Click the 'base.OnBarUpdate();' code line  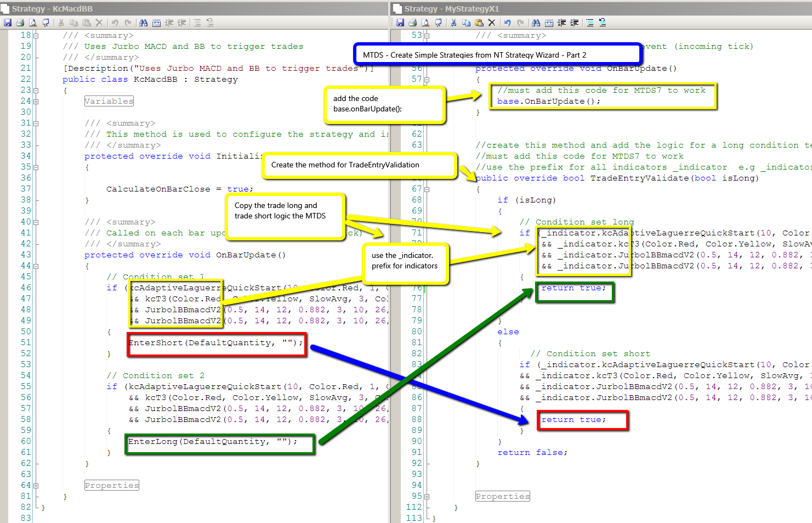549,102
